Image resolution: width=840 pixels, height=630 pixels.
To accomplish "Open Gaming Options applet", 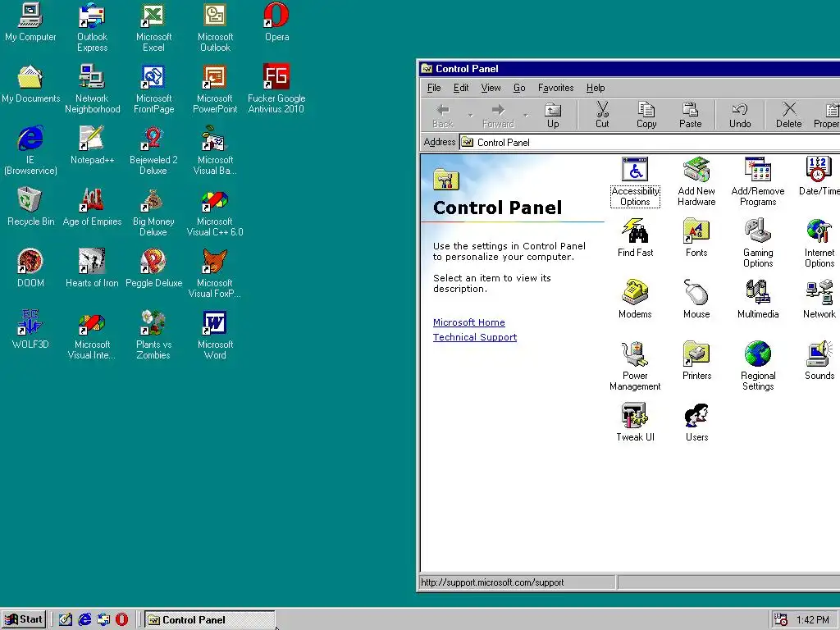I will click(757, 243).
